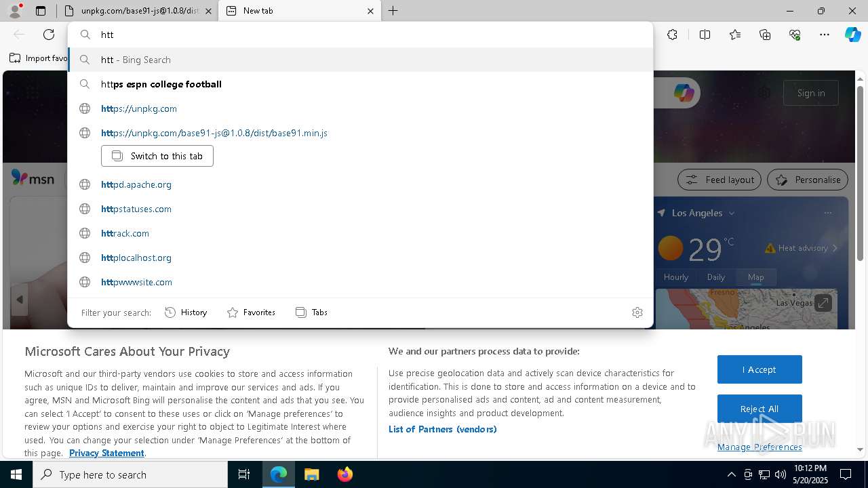Click the Windows taskbar search box
The width and height of the screenshot is (868, 488).
pyautogui.click(x=130, y=474)
